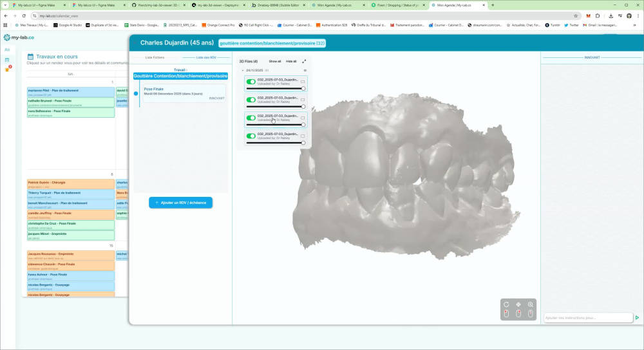Click Hide all in 3D Files panel
Screen dimensions: 644x350
pyautogui.click(x=291, y=61)
